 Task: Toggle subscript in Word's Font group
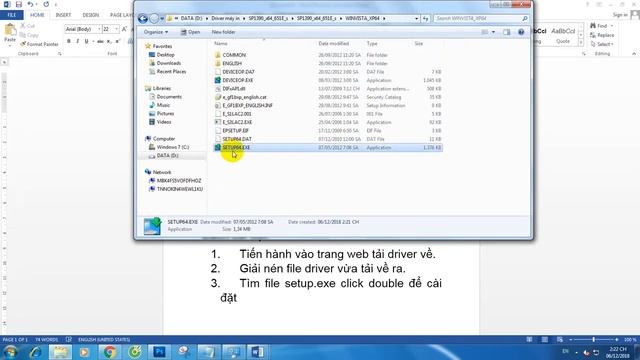point(109,41)
